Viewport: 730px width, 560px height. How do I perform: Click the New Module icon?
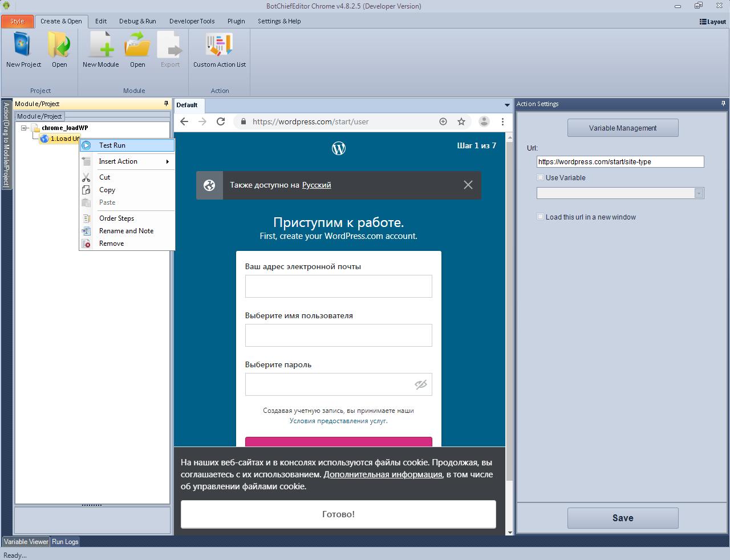pos(101,46)
